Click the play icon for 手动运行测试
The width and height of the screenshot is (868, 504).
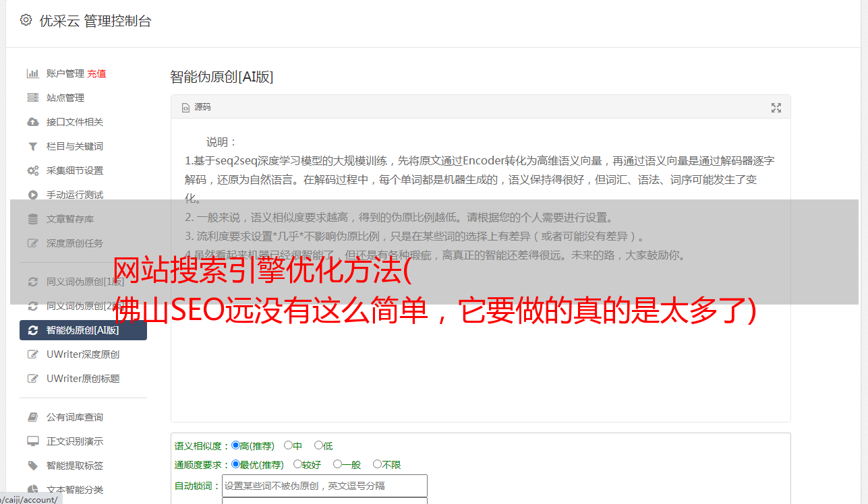(32, 195)
